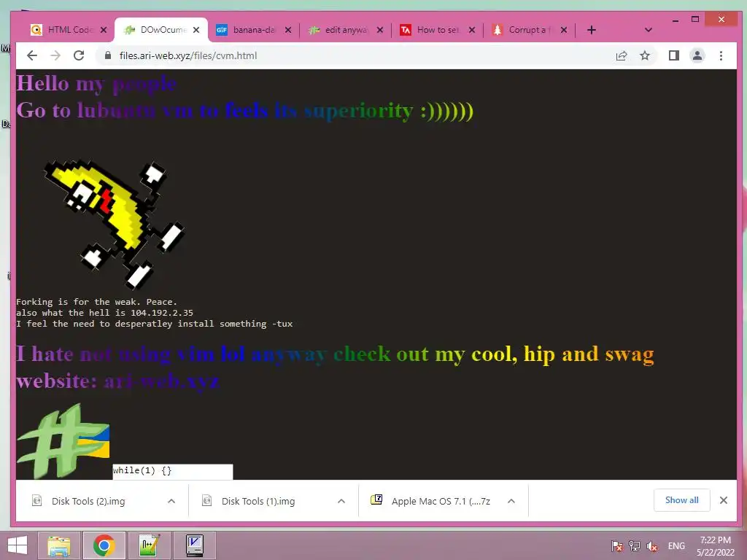Open the Windows Start menu
Screen dimensions: 747x560
(18, 545)
